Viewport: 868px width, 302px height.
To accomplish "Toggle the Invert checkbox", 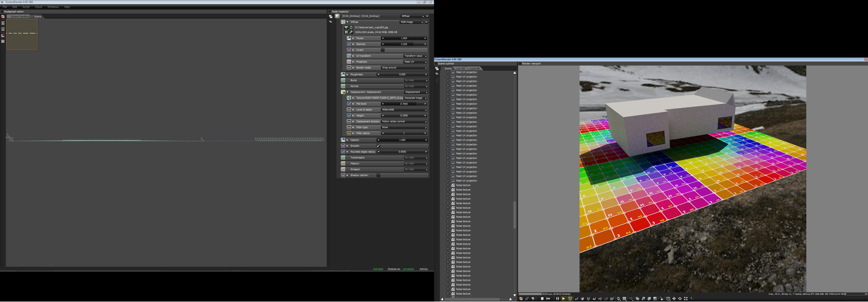I will coord(383,50).
